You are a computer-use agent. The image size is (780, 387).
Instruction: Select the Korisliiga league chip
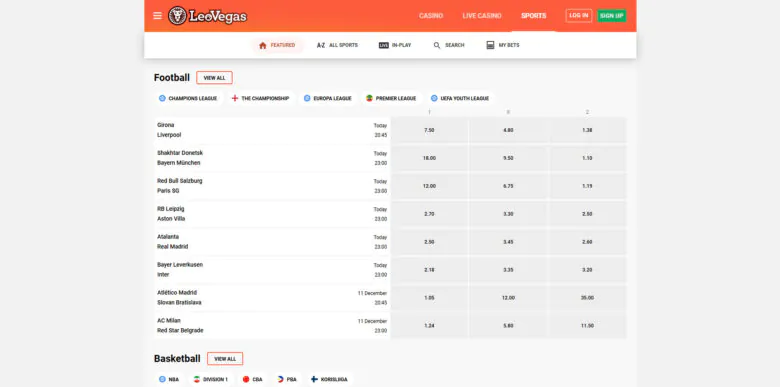click(x=330, y=379)
